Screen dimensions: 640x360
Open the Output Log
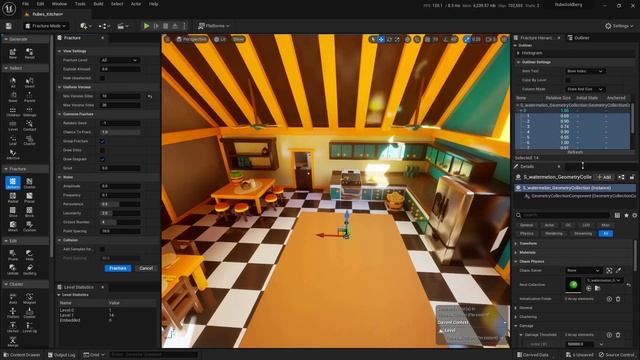click(62, 355)
